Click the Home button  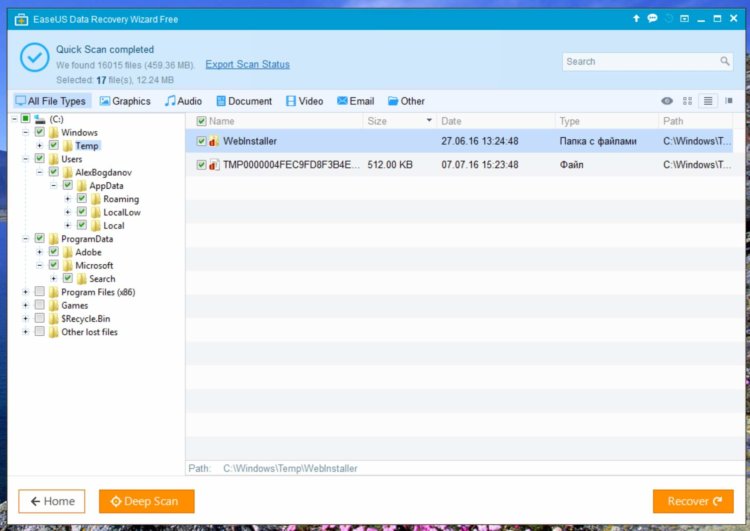click(x=52, y=501)
